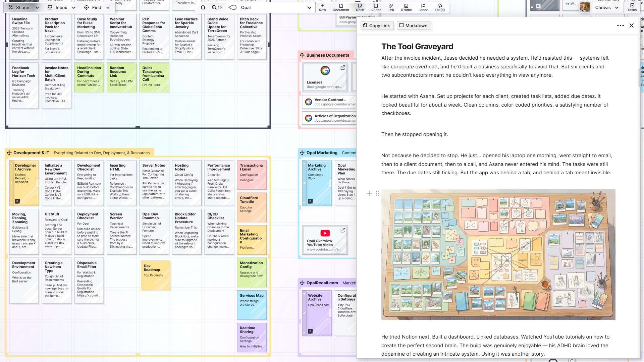The height and width of the screenshot is (362, 644).
Task: Select the Opal Marketing fence move handle
Action: (x=302, y=153)
